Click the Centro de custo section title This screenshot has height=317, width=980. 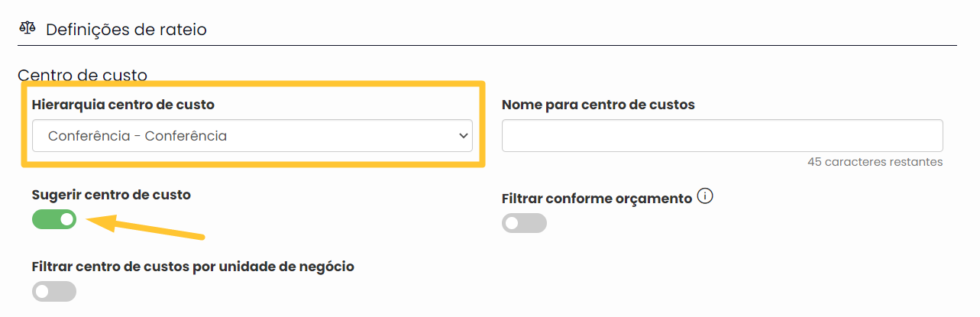click(82, 76)
